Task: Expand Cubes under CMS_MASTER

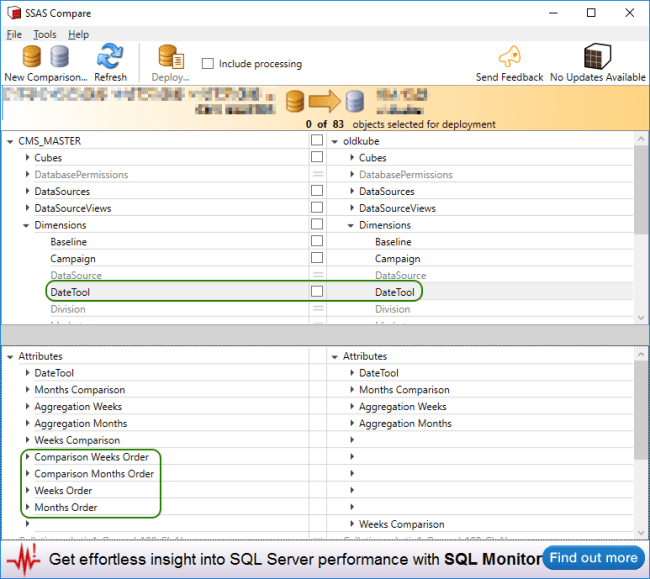Action: coord(27,157)
